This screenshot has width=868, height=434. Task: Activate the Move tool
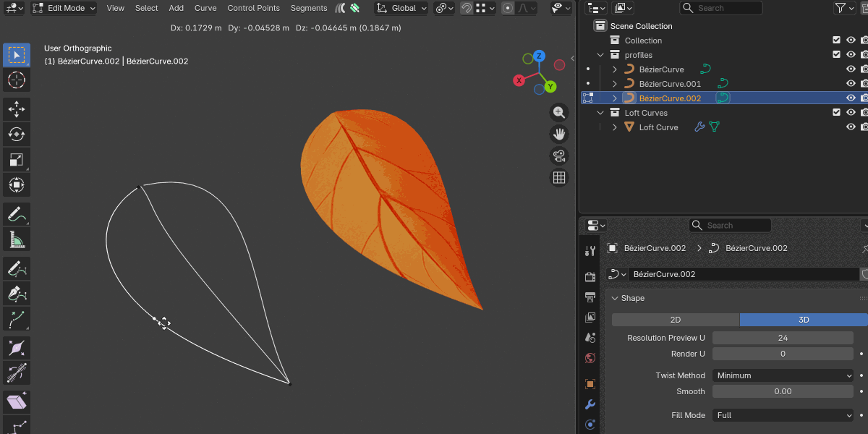[x=16, y=106]
